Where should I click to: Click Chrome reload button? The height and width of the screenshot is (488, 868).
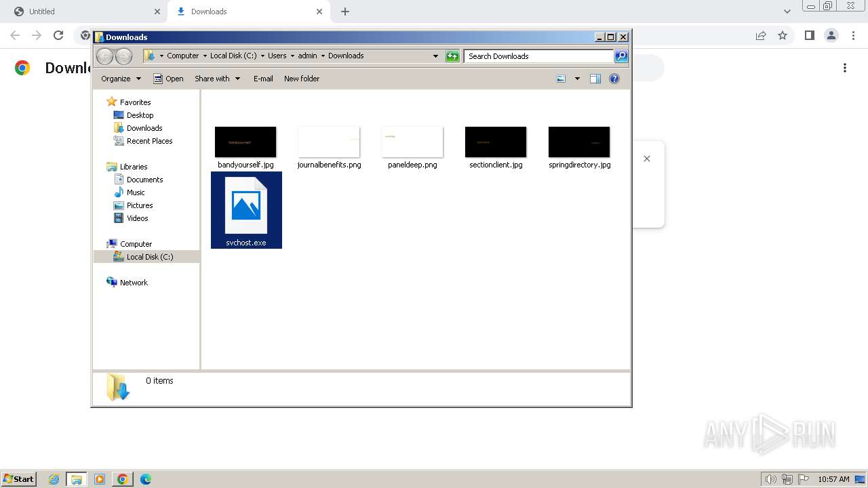tap(58, 35)
